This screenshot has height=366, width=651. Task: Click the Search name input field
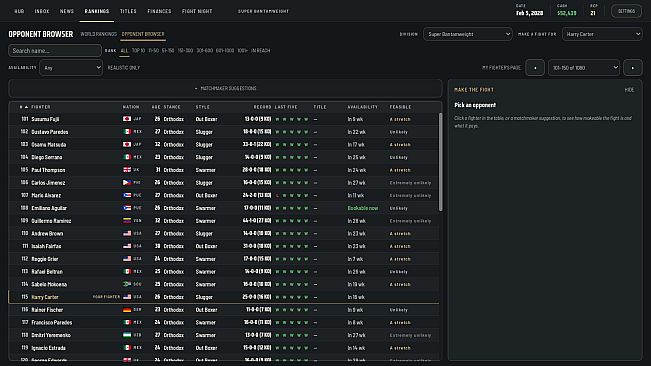pos(54,51)
